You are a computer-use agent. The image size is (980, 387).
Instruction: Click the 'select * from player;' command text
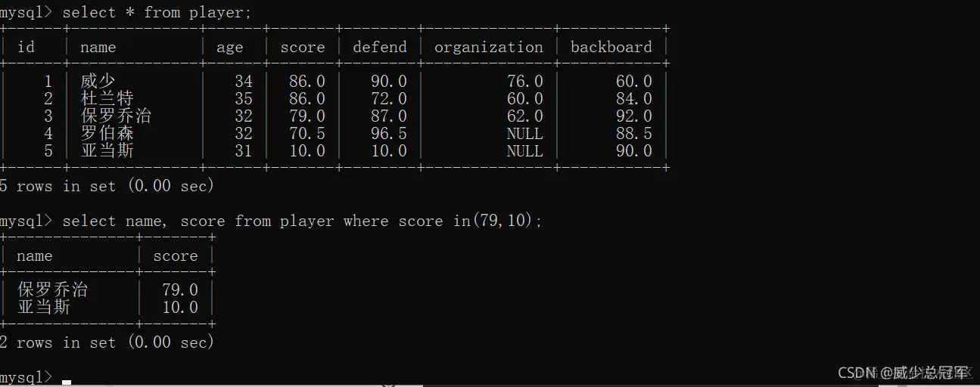point(157,12)
